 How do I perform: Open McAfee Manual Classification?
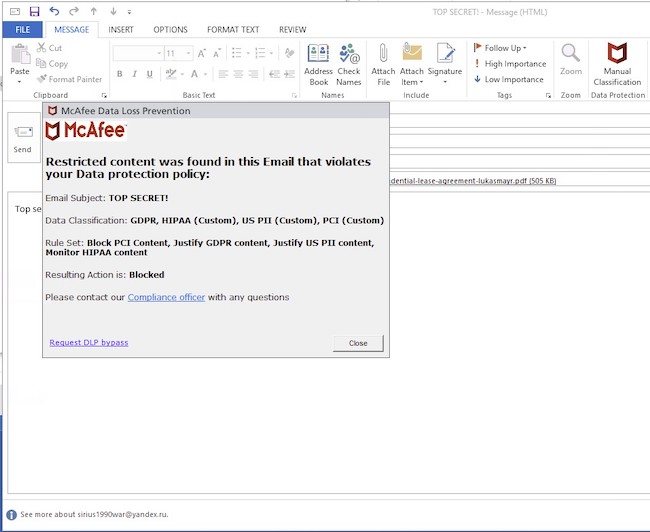click(x=617, y=65)
